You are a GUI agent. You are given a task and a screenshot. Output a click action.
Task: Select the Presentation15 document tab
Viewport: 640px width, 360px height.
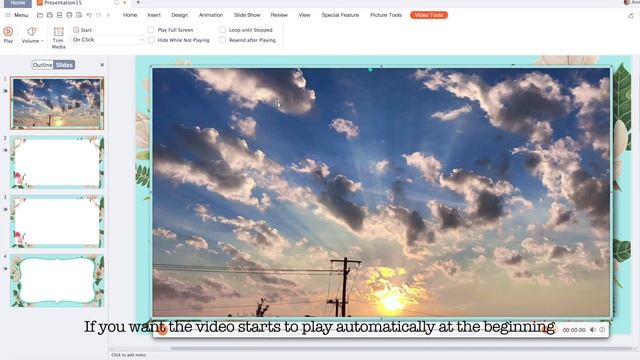pos(62,3)
